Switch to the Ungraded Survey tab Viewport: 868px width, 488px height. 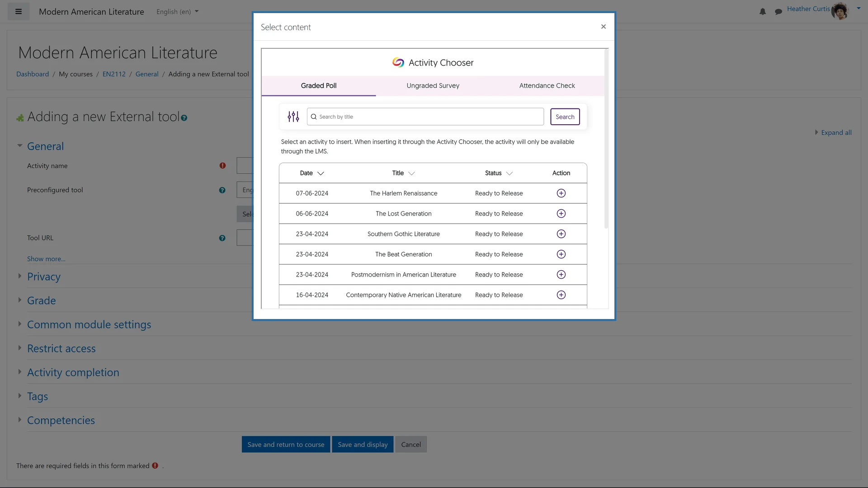pyautogui.click(x=433, y=85)
